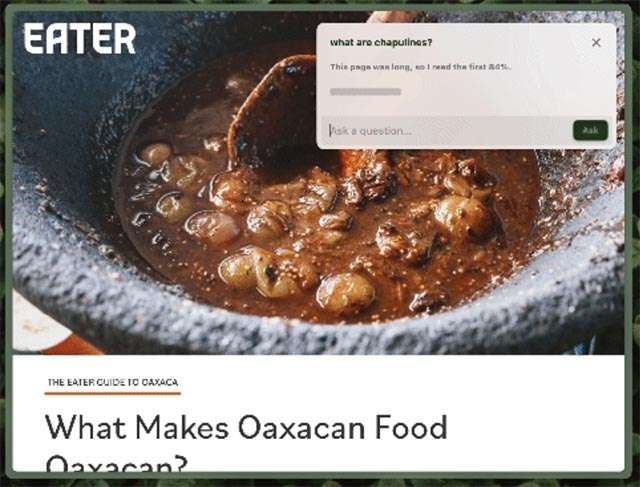Submit with the green Ask button
The image size is (640, 487).
click(x=590, y=131)
